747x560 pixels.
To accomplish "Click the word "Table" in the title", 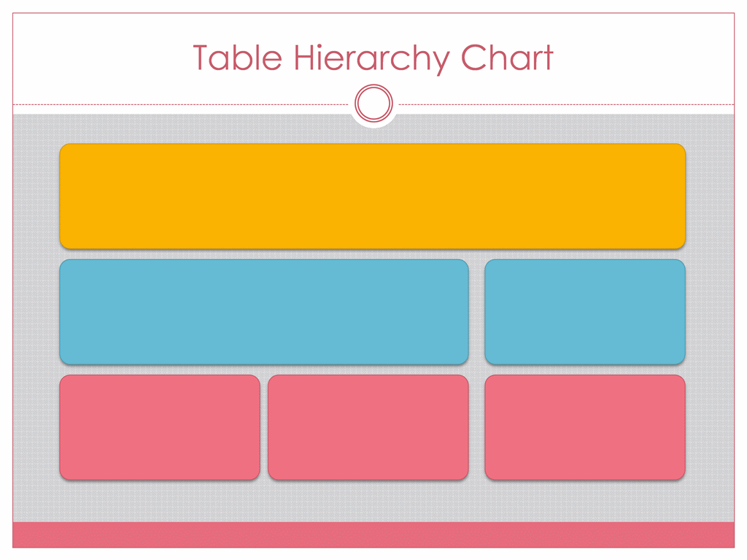I will tap(237, 58).
